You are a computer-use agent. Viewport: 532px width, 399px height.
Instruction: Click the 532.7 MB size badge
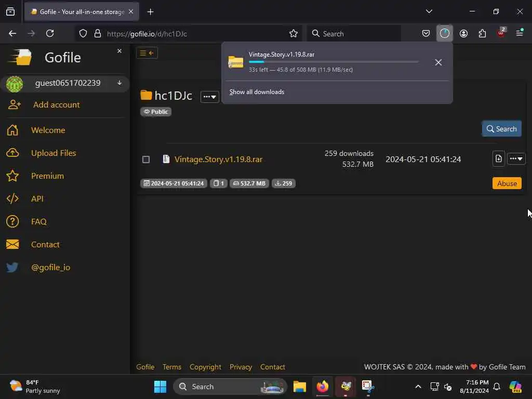pos(249,183)
